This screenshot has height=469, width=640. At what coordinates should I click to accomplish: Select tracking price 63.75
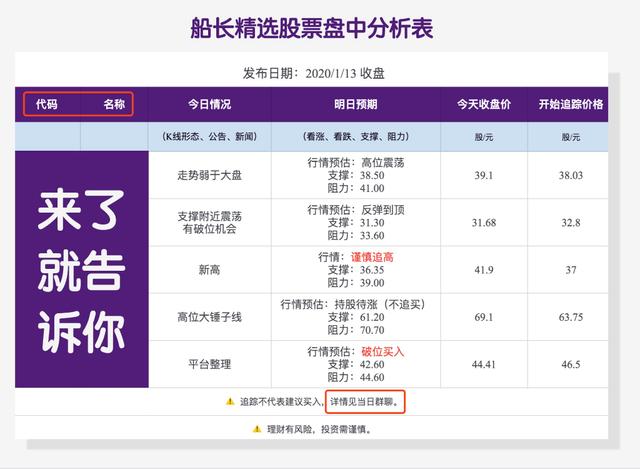tap(571, 317)
